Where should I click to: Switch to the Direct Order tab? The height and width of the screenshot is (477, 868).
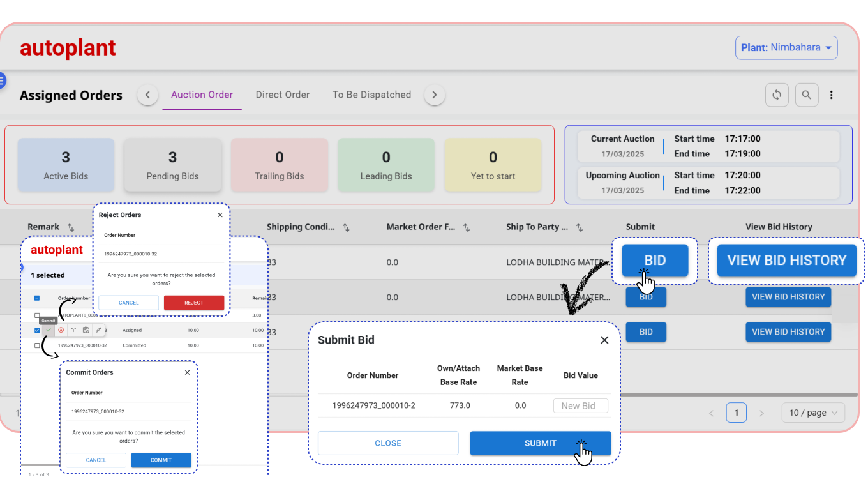pos(283,95)
